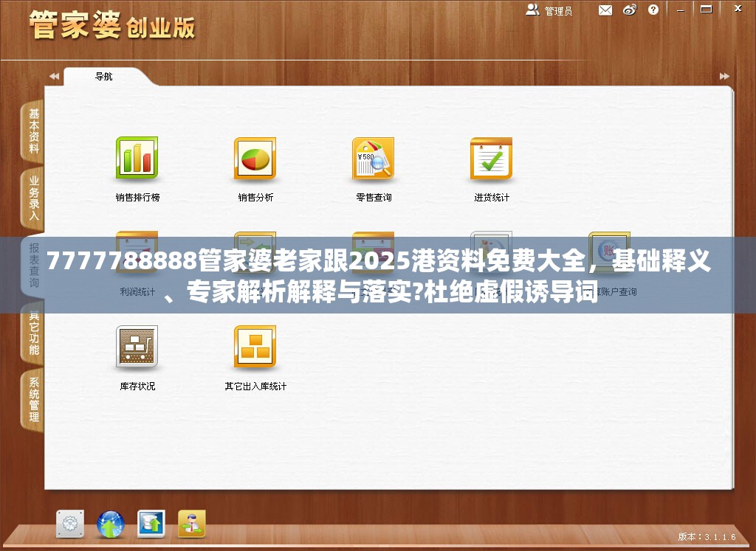Open 零售查询 retail query icon
This screenshot has width=756, height=551.
point(373,158)
